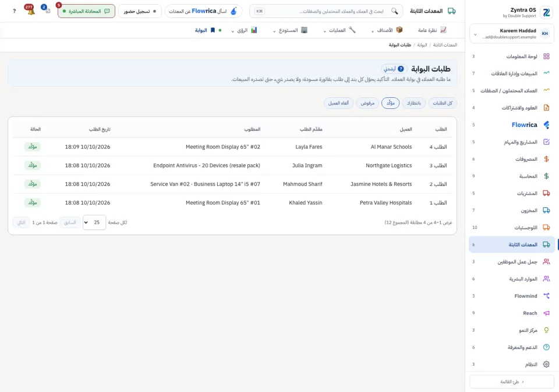Open the الأصناف dropdown menu
The width and height of the screenshot is (559, 392).
(x=387, y=30)
